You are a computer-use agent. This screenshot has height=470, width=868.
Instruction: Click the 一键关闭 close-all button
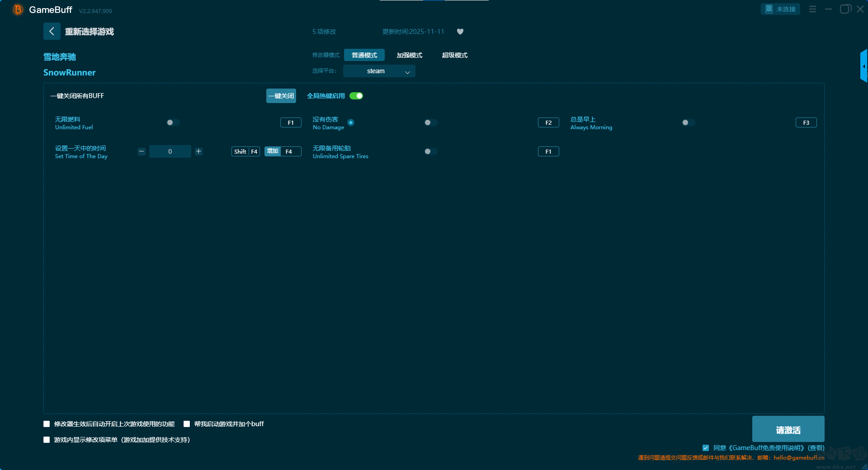[281, 96]
